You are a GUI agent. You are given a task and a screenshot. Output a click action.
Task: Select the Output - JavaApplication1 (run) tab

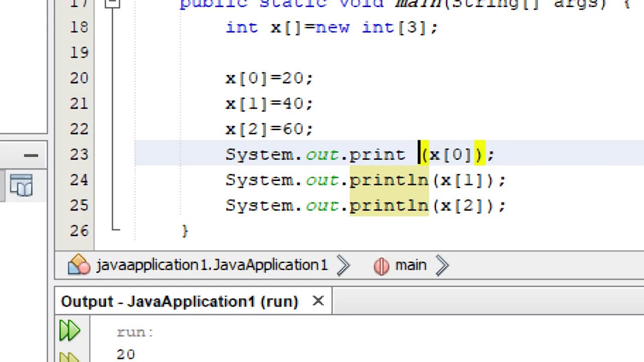(x=180, y=301)
